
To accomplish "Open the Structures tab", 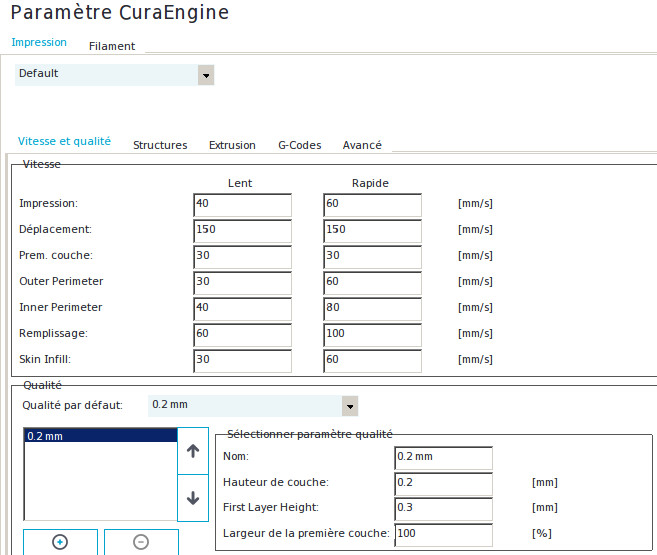I will 160,145.
